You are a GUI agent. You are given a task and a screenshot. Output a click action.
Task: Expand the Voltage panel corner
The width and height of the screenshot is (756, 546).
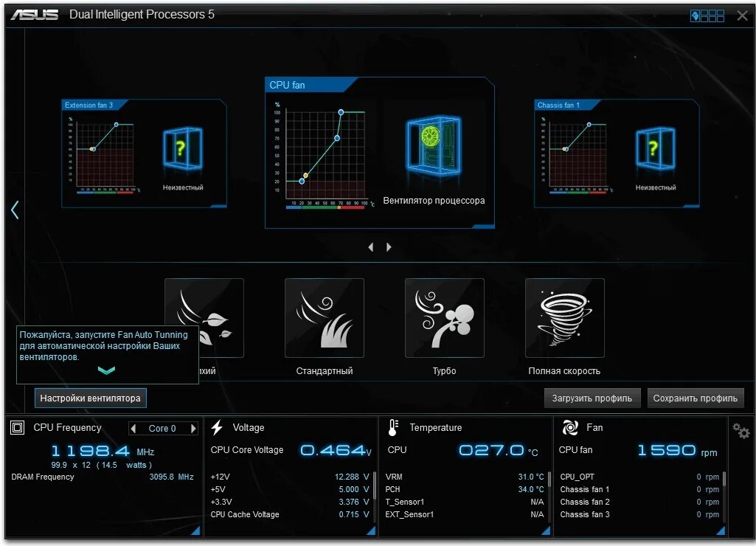point(371,531)
